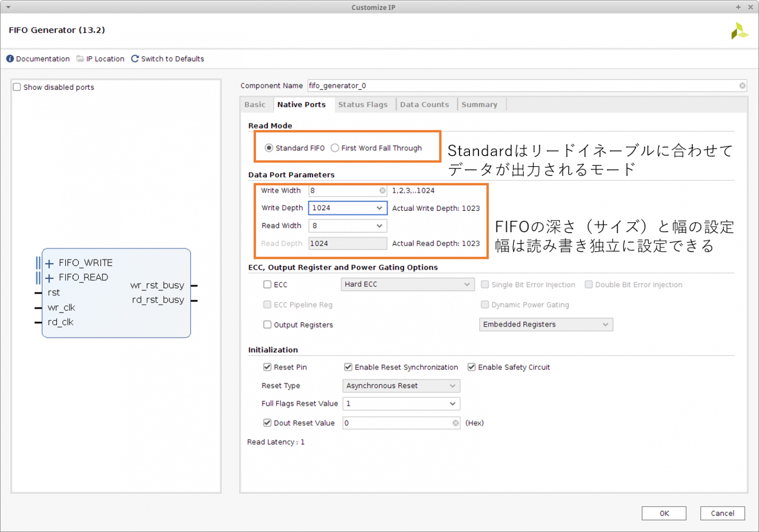Toggle Show disabled ports checkbox
Viewport: 759px width, 532px height.
click(17, 87)
